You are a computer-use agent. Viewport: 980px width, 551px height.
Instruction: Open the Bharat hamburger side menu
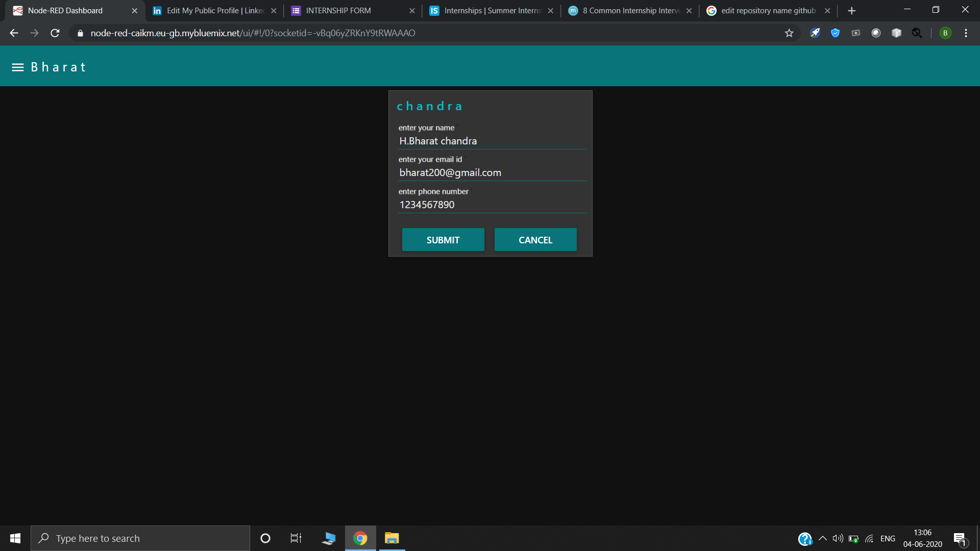tap(18, 67)
